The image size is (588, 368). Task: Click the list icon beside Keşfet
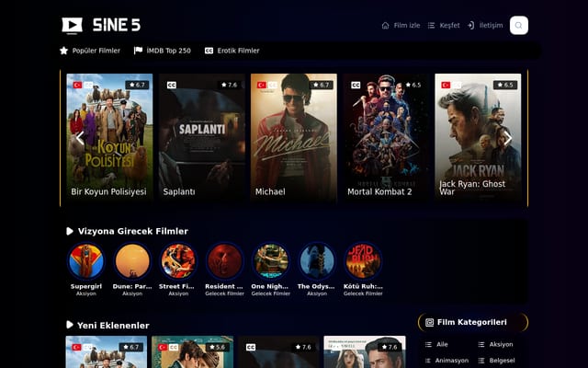point(431,26)
